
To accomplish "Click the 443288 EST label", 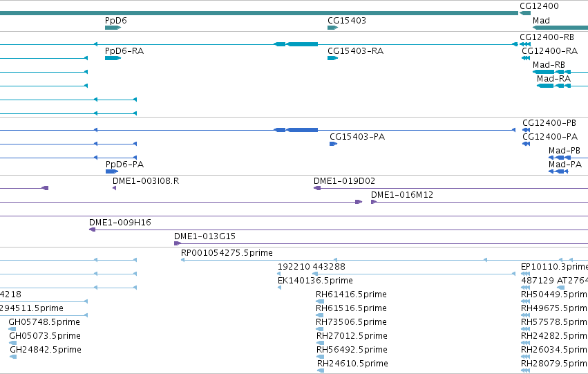I will tap(328, 267).
